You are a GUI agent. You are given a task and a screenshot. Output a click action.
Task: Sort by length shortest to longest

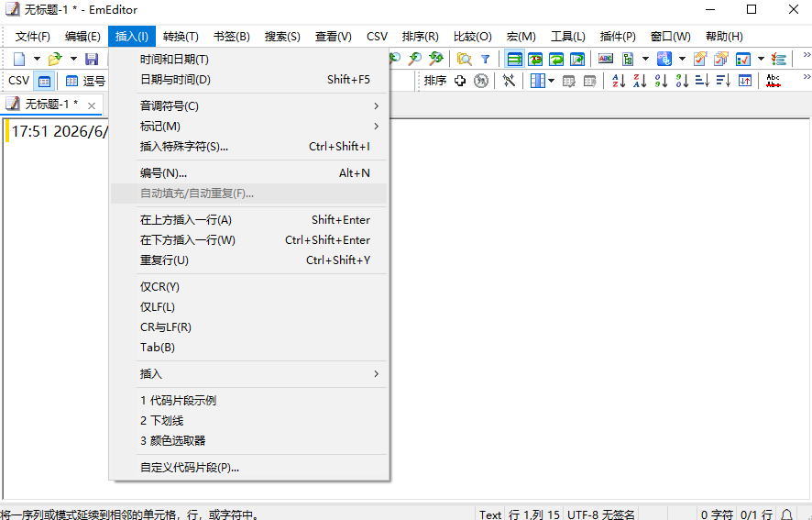pyautogui.click(x=702, y=81)
